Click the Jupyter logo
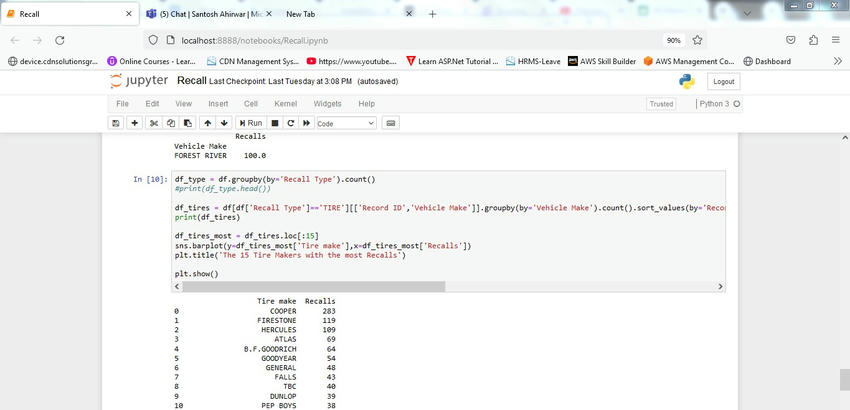Image resolution: width=850 pixels, height=410 pixels. 139,81
